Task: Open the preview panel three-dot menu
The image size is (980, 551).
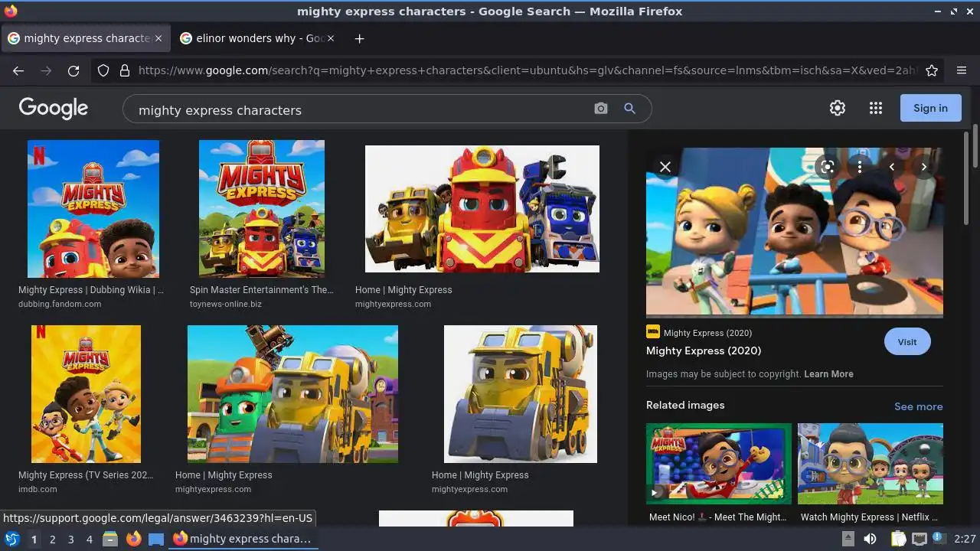Action: 860,167
